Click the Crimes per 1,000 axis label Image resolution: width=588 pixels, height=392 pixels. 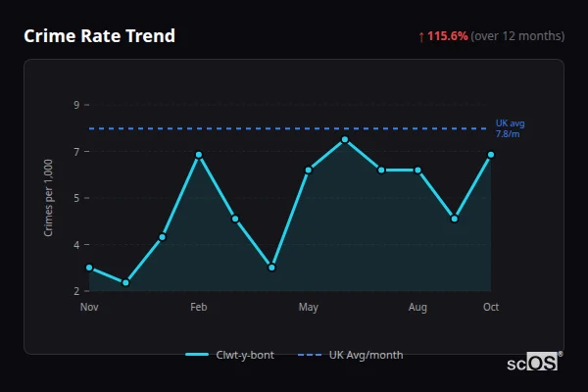pyautogui.click(x=48, y=198)
